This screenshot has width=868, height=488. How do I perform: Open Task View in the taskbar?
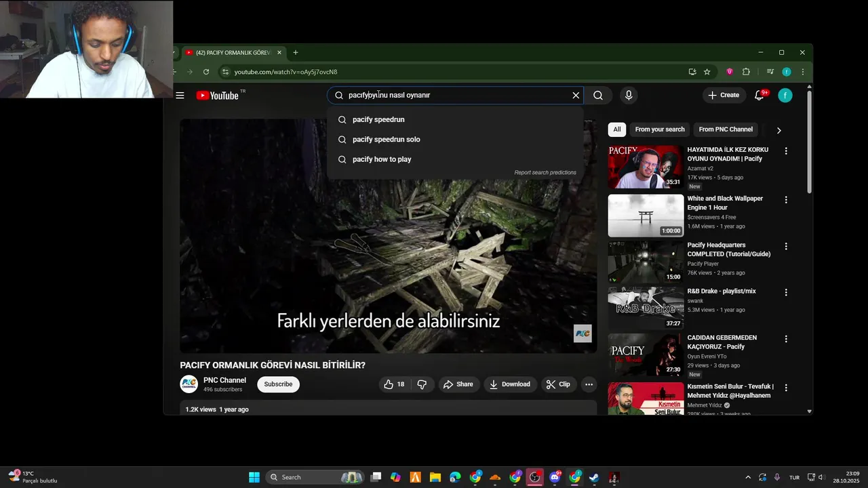click(376, 477)
